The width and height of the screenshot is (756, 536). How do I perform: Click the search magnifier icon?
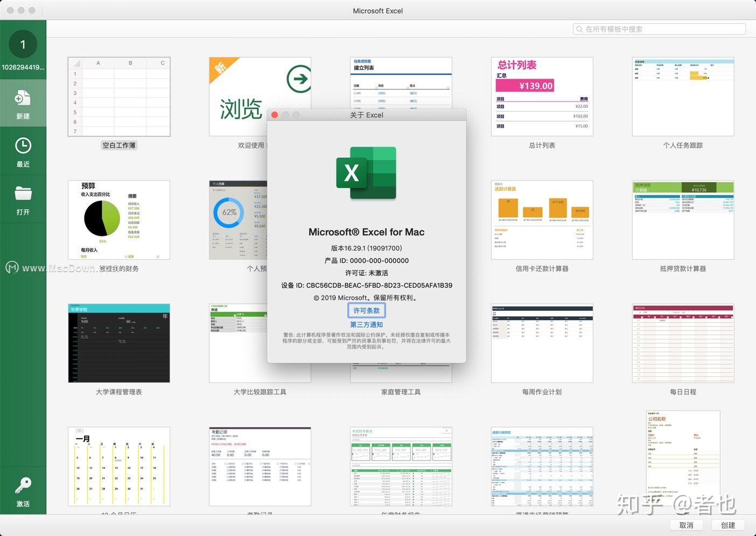(x=579, y=29)
